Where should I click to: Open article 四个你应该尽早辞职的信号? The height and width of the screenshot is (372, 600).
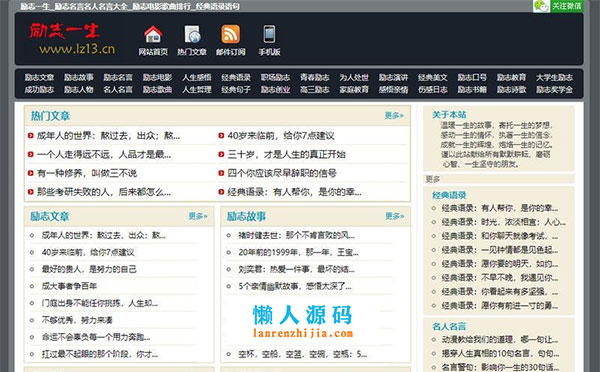(x=282, y=173)
